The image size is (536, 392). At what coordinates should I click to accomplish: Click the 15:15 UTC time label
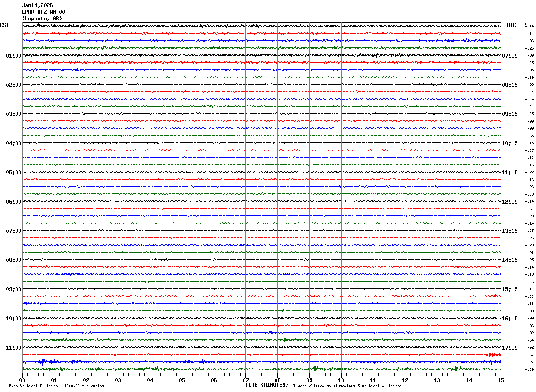(x=510, y=289)
